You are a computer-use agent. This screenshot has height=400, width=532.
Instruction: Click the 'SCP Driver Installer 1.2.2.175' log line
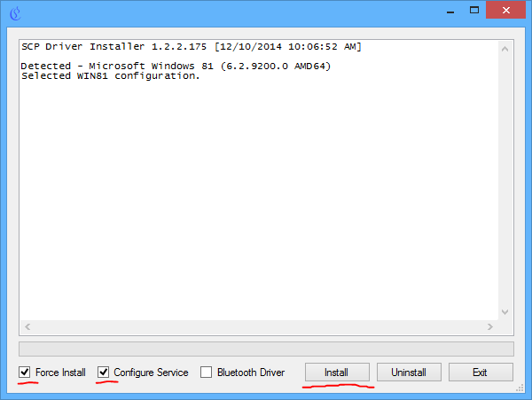[x=192, y=46]
